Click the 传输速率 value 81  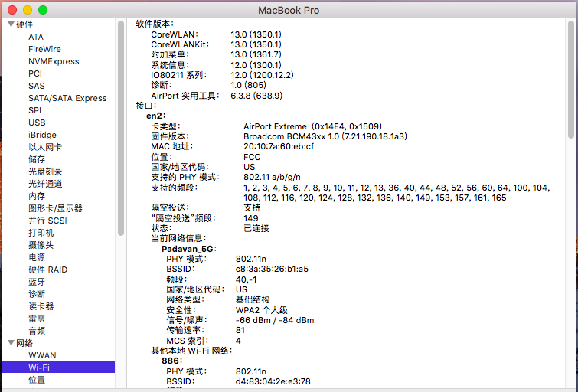pos(240,330)
